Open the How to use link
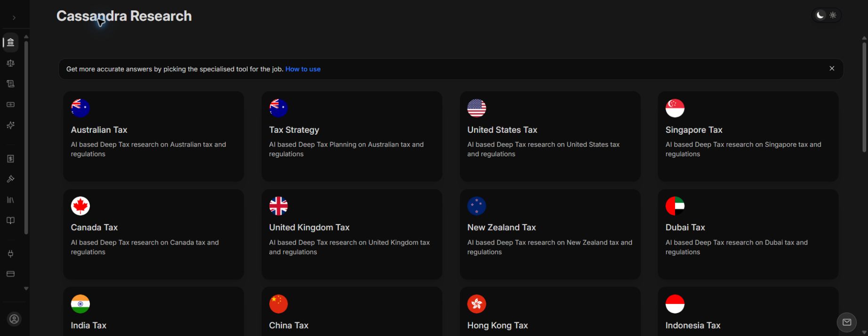Viewport: 868px width, 336px height. [x=303, y=69]
